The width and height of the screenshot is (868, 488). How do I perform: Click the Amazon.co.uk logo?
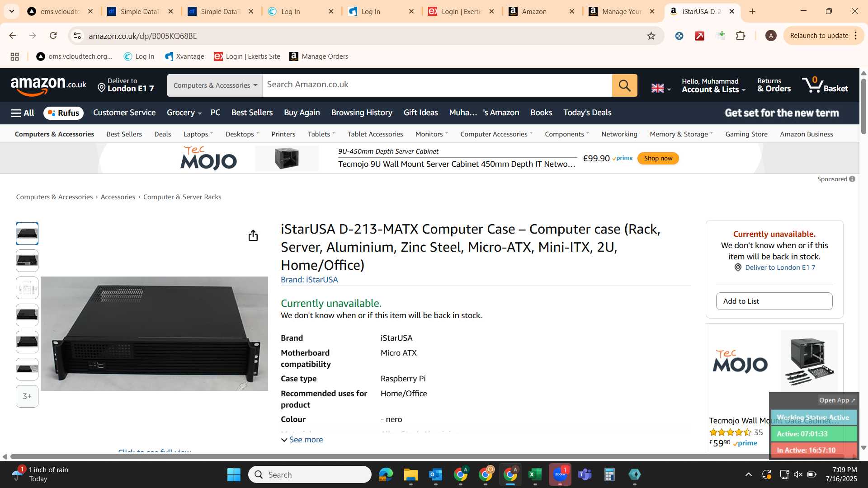[48, 85]
